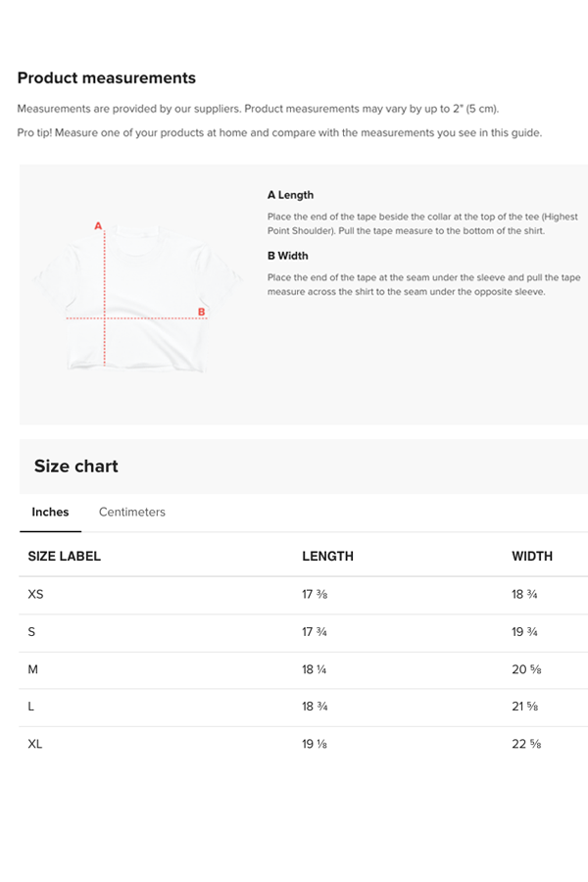This screenshot has width=588, height=882.
Task: Select the S size row label
Action: [31, 632]
